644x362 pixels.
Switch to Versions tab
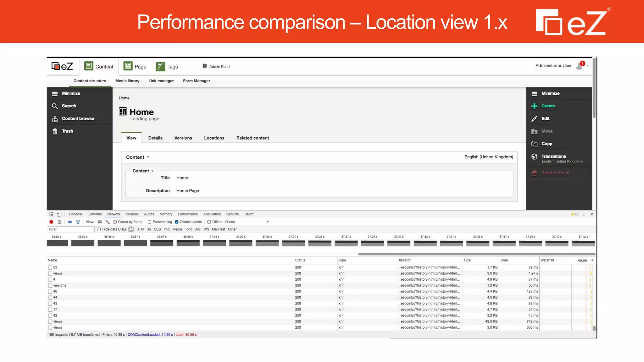(x=183, y=138)
